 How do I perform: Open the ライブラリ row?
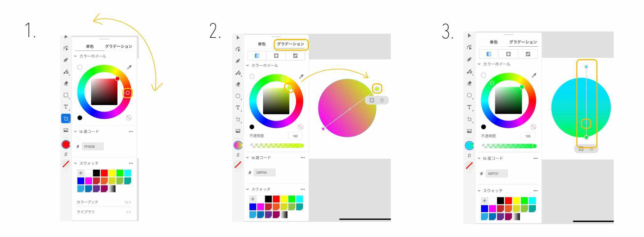click(104, 212)
